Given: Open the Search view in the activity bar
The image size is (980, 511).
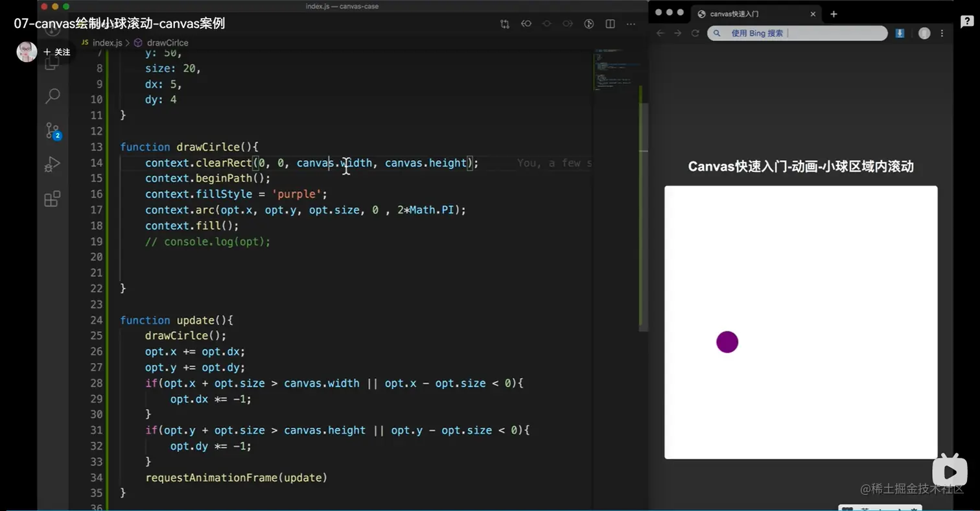Looking at the screenshot, I should 52,97.
